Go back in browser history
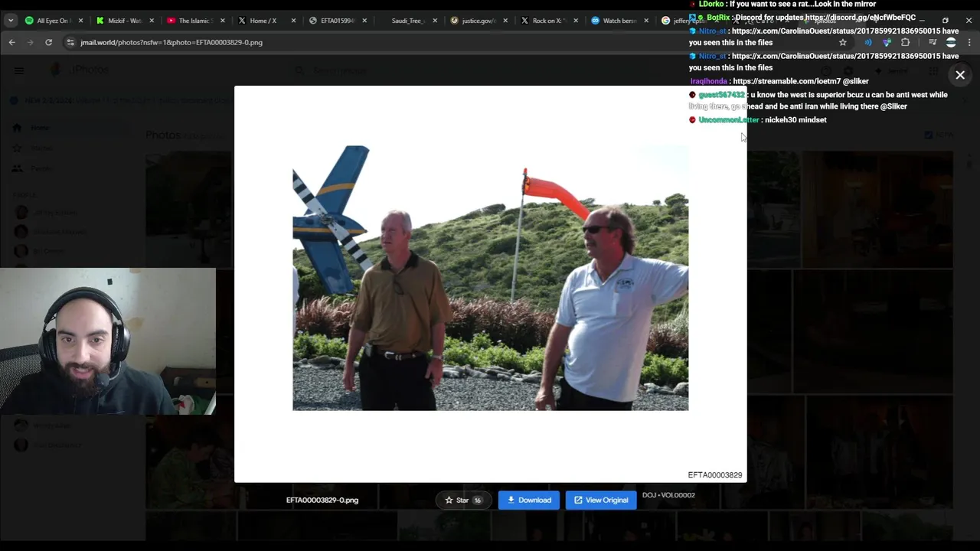The image size is (980, 551). [11, 42]
